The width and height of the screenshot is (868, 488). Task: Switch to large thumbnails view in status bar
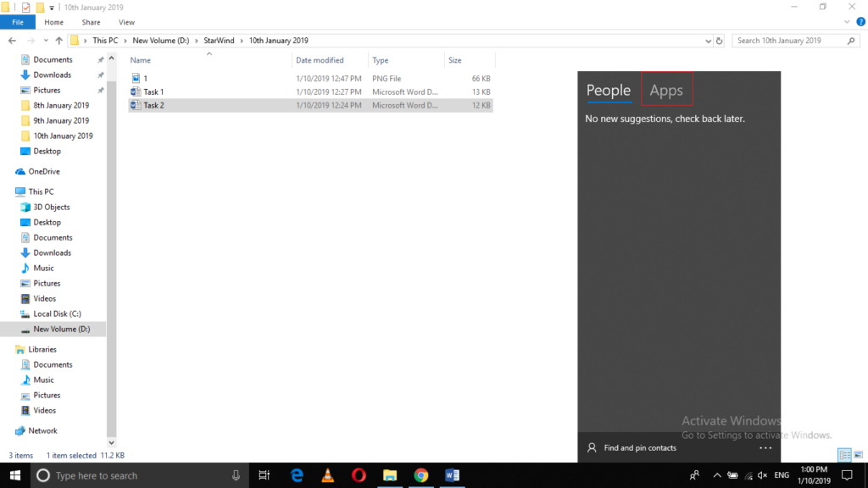[858, 455]
